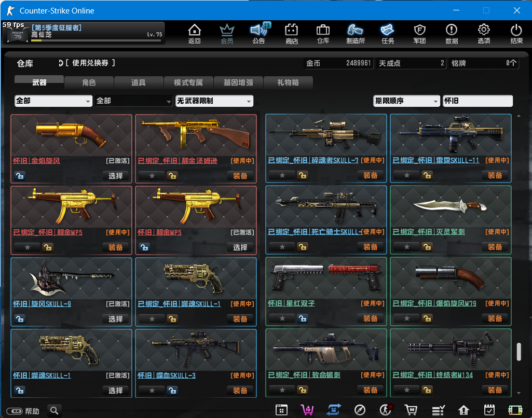This screenshot has height=418, width=532.
Task: Click the scroll down arrow of inventory list
Action: pyautogui.click(x=519, y=393)
